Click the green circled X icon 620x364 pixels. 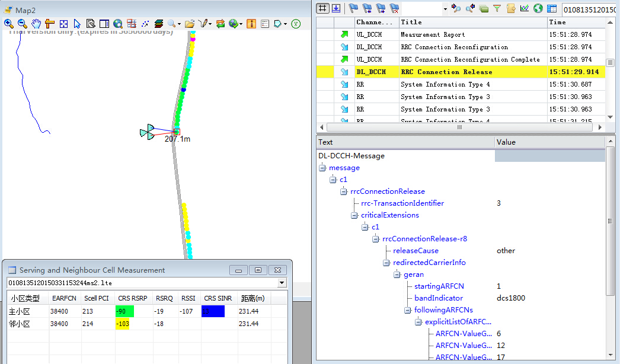296,24
